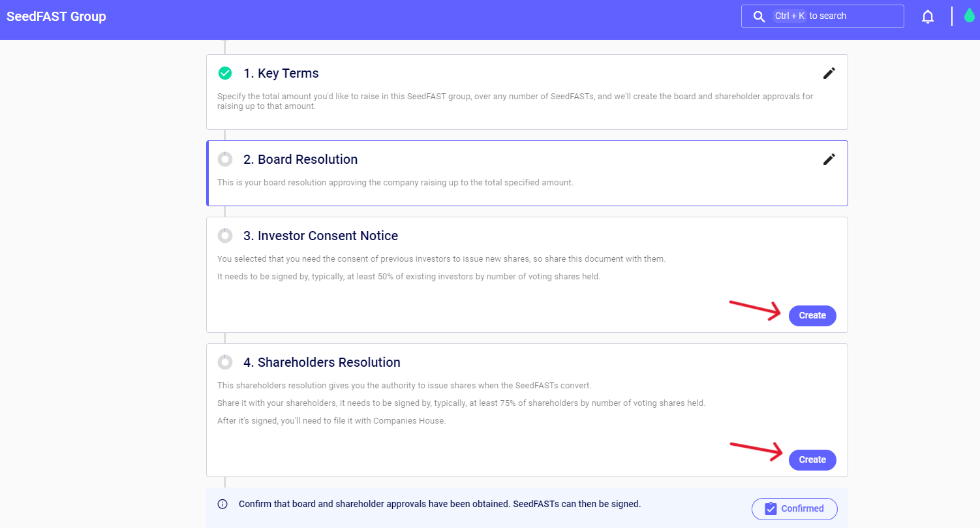Click the green droplet profile icon

969,16
